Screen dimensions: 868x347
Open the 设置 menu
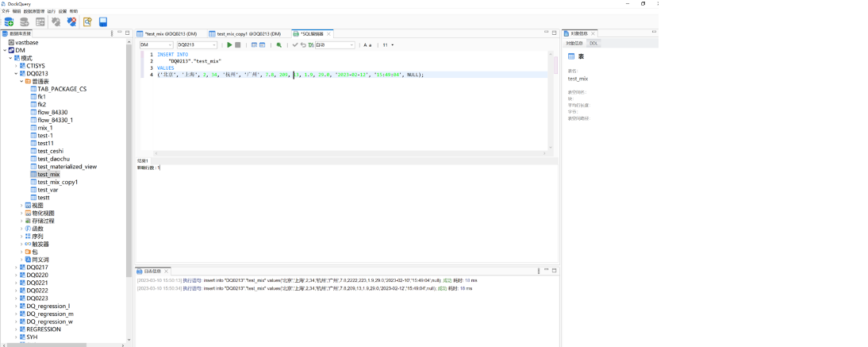[x=63, y=11]
